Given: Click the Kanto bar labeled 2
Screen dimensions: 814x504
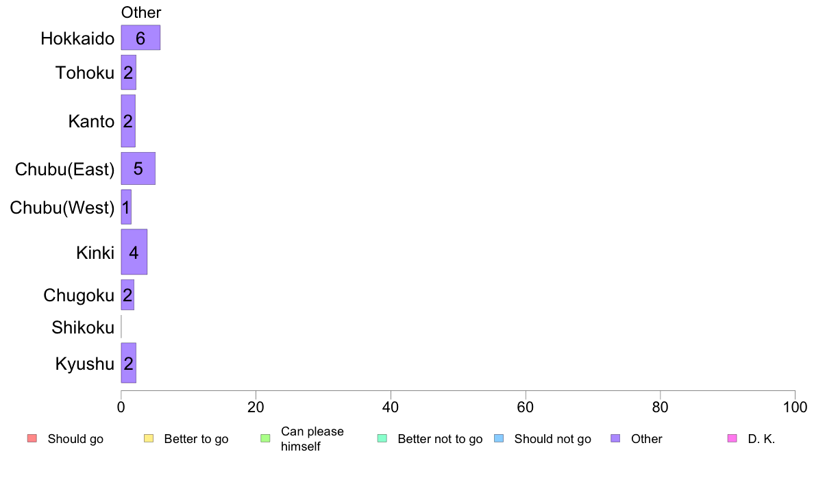Looking at the screenshot, I should 128,121.
